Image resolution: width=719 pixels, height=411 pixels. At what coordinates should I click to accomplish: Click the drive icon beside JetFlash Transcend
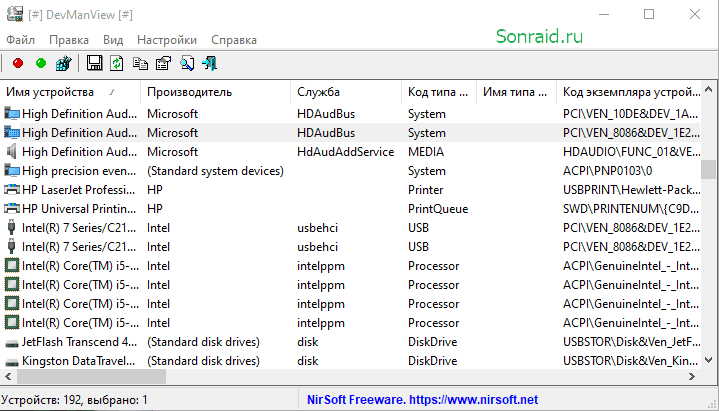tap(12, 343)
